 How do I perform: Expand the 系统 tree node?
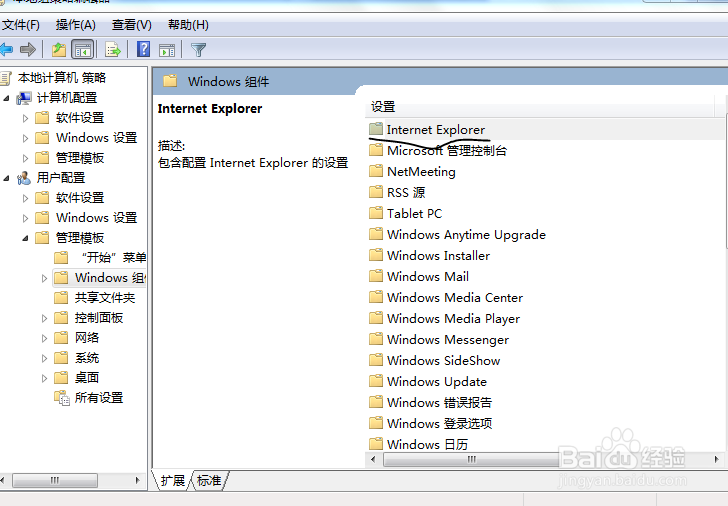(45, 358)
